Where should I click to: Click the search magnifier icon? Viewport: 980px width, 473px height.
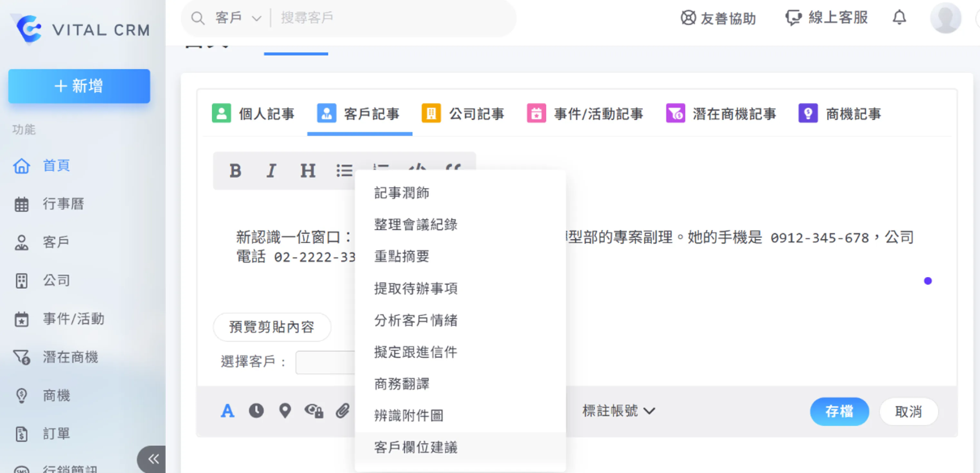tap(198, 17)
